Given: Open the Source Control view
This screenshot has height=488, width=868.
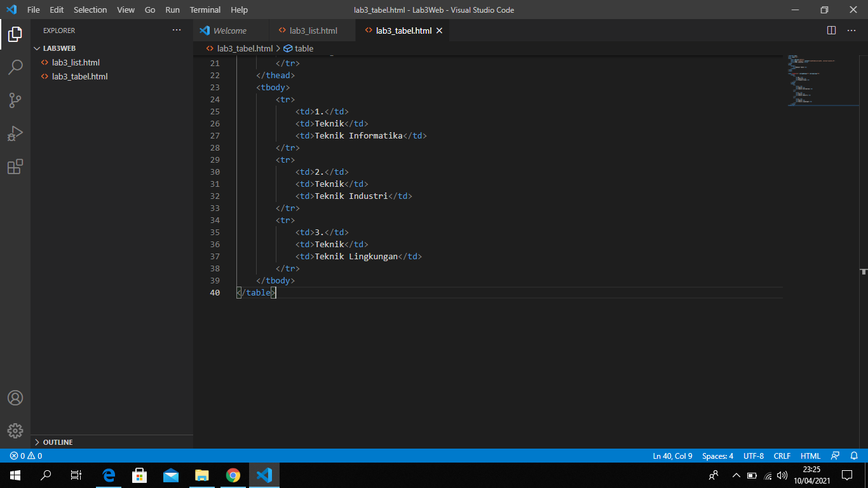Looking at the screenshot, I should (x=15, y=100).
